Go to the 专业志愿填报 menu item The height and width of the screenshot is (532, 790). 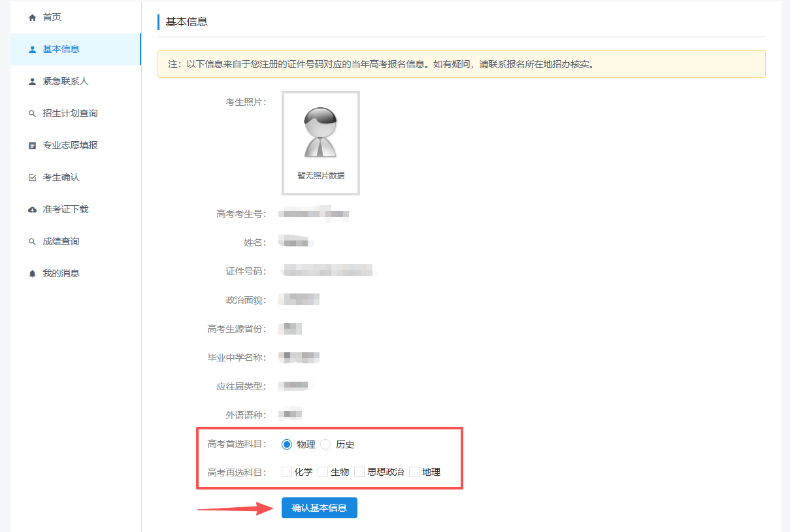click(70, 146)
